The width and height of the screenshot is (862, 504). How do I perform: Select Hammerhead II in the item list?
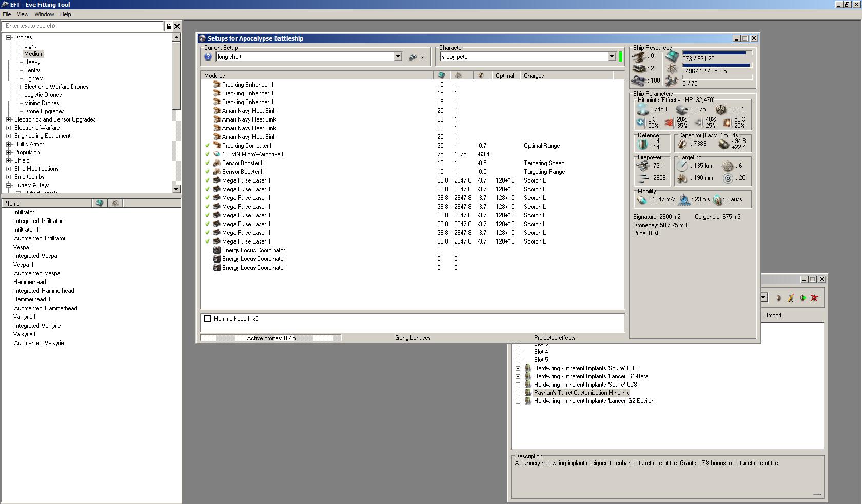(32, 299)
